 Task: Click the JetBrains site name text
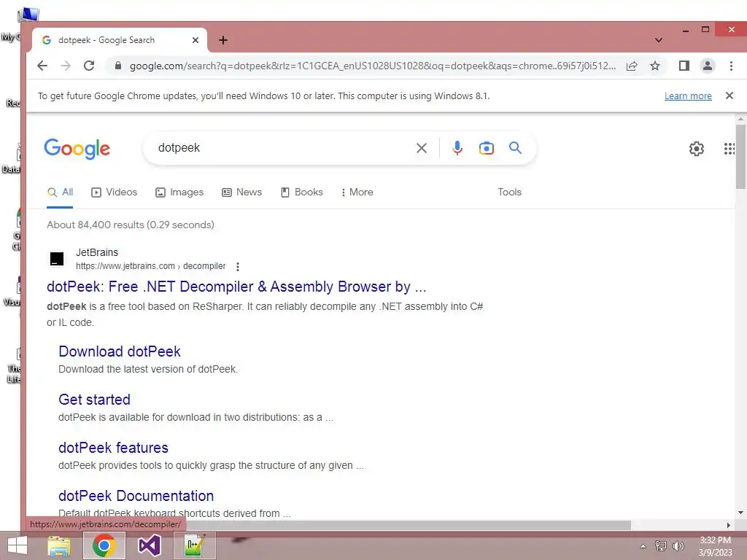coord(97,252)
